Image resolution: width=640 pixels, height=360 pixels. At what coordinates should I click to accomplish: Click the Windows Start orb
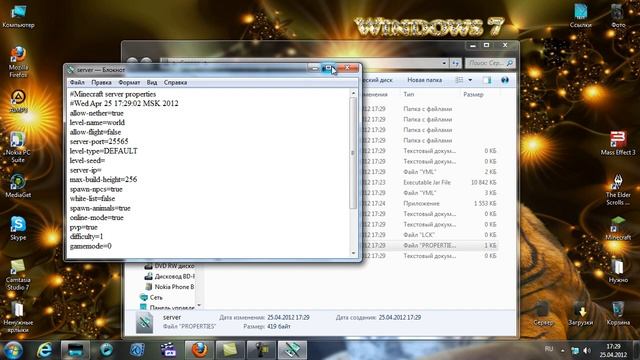[13, 350]
